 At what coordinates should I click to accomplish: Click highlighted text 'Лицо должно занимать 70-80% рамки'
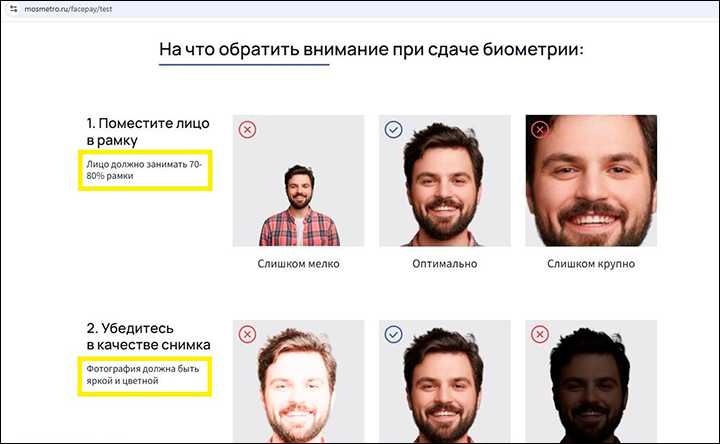coord(144,170)
